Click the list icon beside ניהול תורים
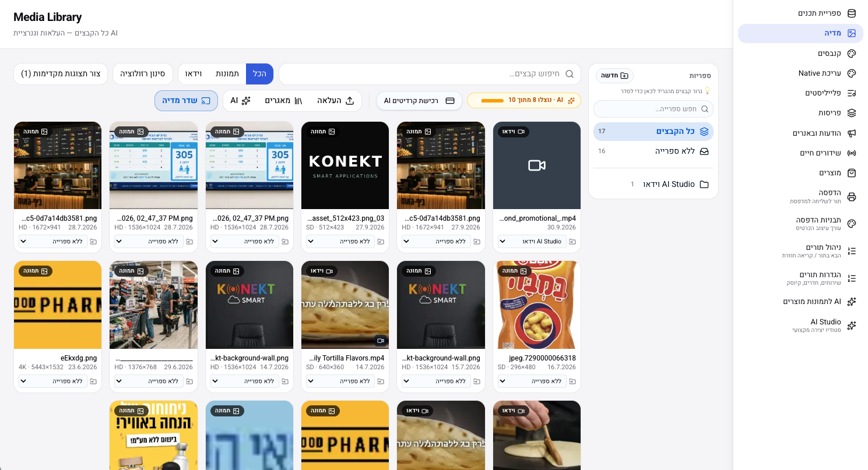Image resolution: width=868 pixels, height=470 pixels. pyautogui.click(x=852, y=251)
